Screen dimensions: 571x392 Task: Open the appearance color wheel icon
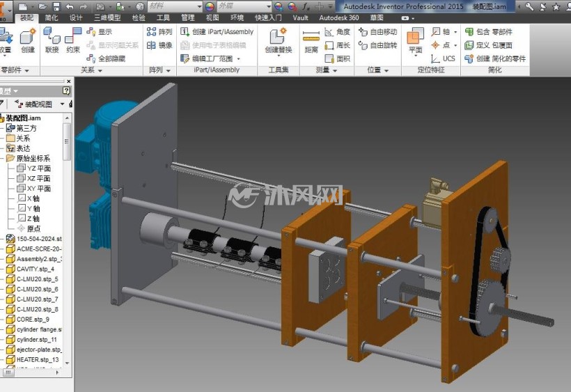click(210, 6)
